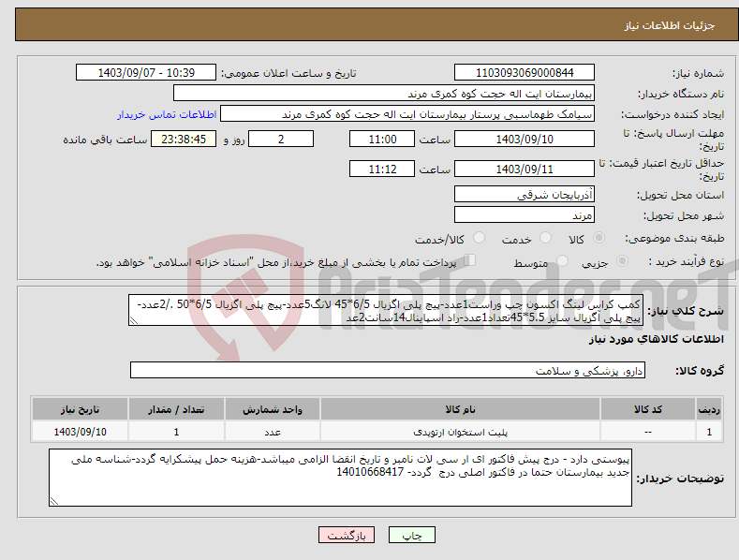This screenshot has width=739, height=560.
Task: Click the remaining time countdown 23:38:45
Action: (184, 139)
